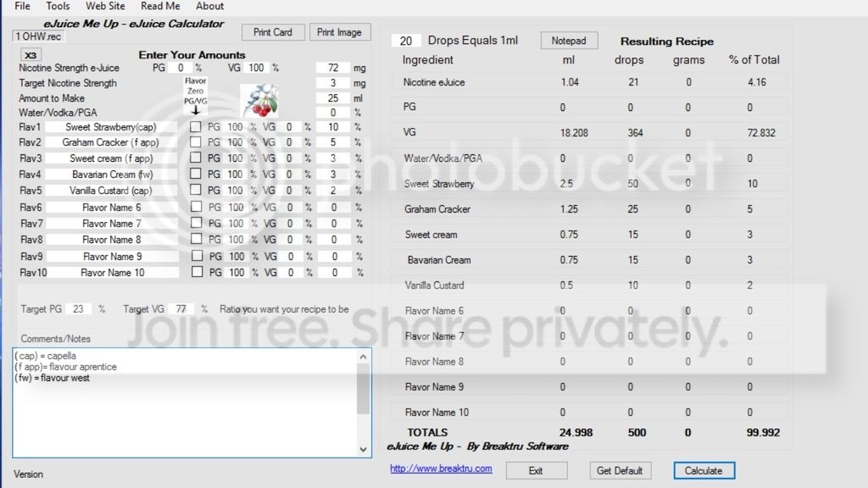The width and height of the screenshot is (868, 488).
Task: Click the Nicotine eJuice ml value 1.04
Action: pyautogui.click(x=570, y=82)
